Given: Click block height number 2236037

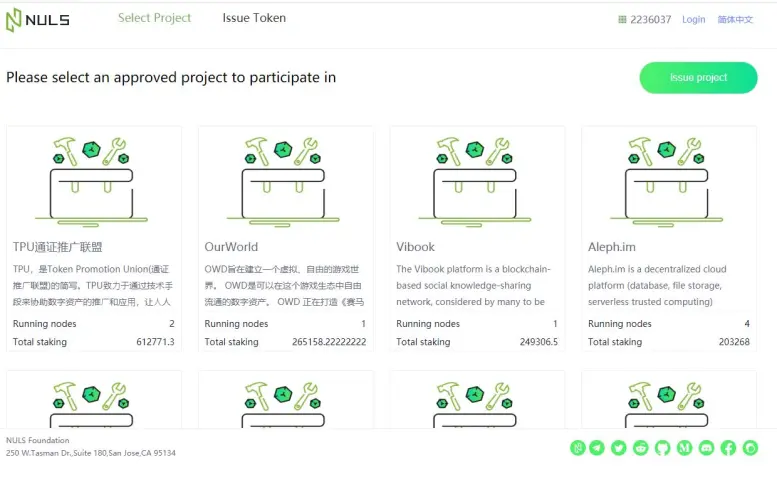Looking at the screenshot, I should point(651,19).
